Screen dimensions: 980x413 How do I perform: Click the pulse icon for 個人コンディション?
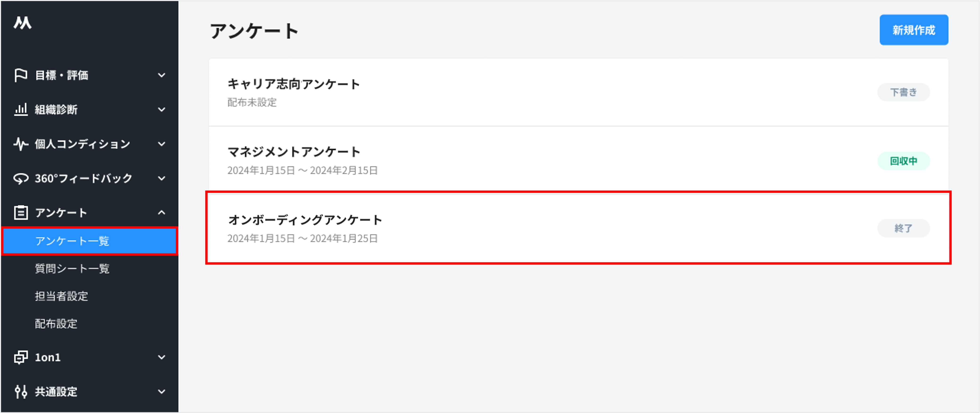click(21, 144)
